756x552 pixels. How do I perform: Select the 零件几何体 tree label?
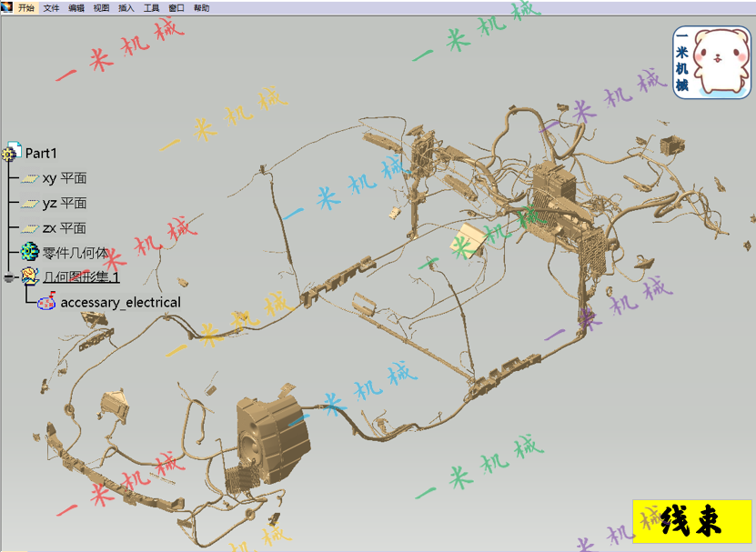pos(76,253)
